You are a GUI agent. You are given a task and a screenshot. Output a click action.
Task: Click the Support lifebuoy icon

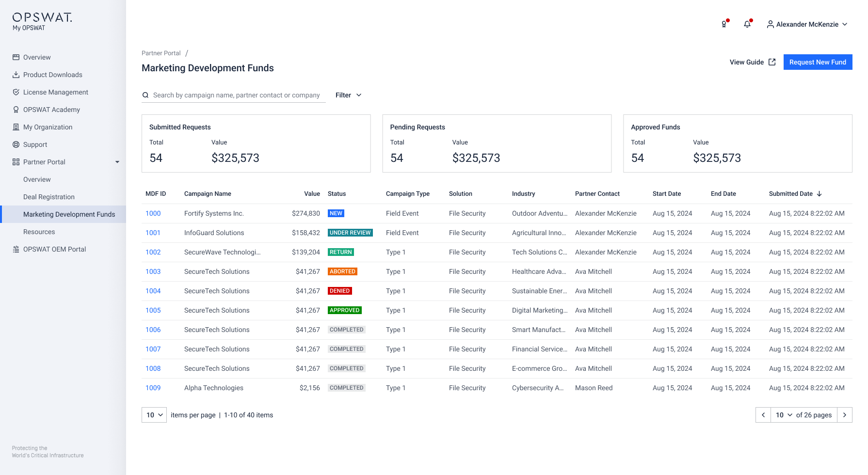16,144
